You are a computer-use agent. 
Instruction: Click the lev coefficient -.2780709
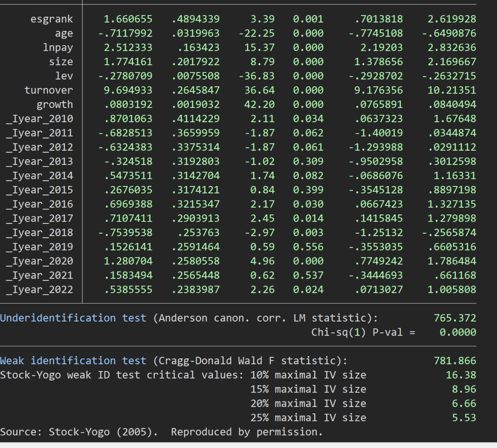click(x=125, y=76)
